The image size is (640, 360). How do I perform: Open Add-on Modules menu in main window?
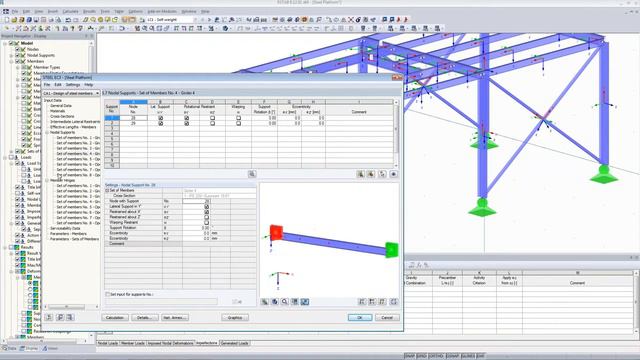tap(162, 11)
